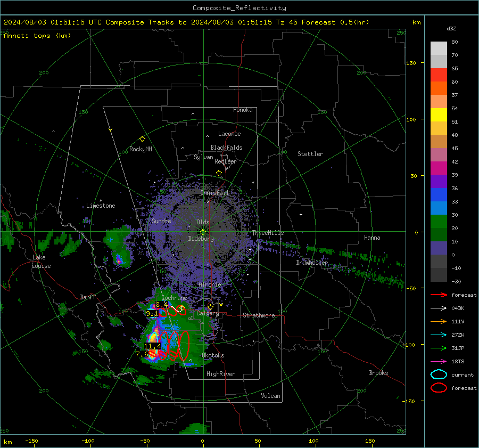Click the Olds label
Image resolution: width=479 pixels, height=448 pixels.
pyautogui.click(x=203, y=222)
